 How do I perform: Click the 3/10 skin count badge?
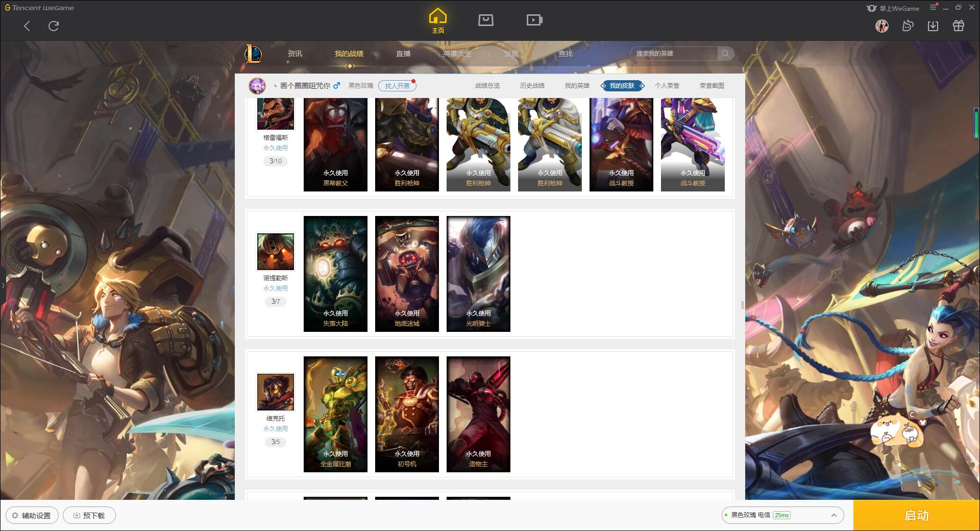point(276,161)
